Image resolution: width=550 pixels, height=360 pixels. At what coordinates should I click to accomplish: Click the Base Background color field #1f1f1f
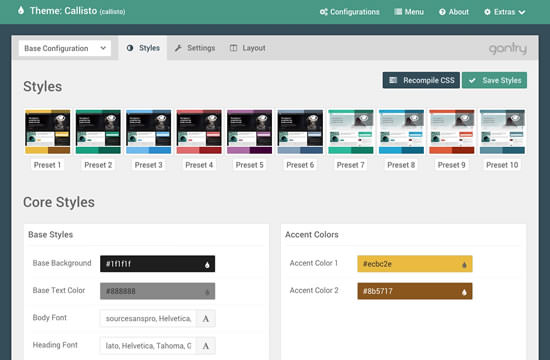[157, 264]
